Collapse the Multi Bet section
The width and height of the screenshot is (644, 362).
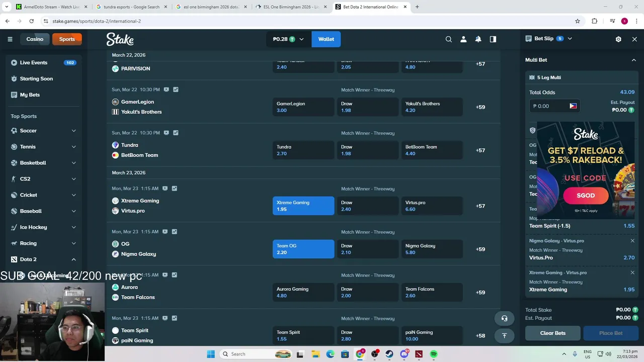tap(633, 60)
